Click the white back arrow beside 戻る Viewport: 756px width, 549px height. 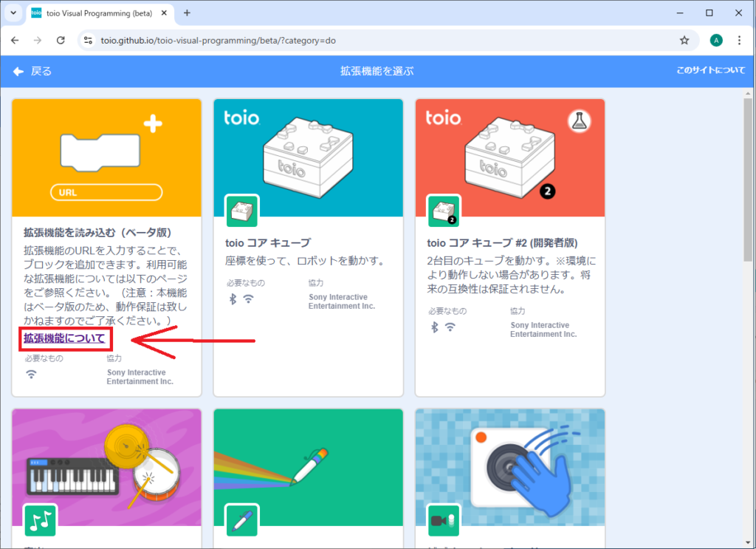click(x=18, y=72)
